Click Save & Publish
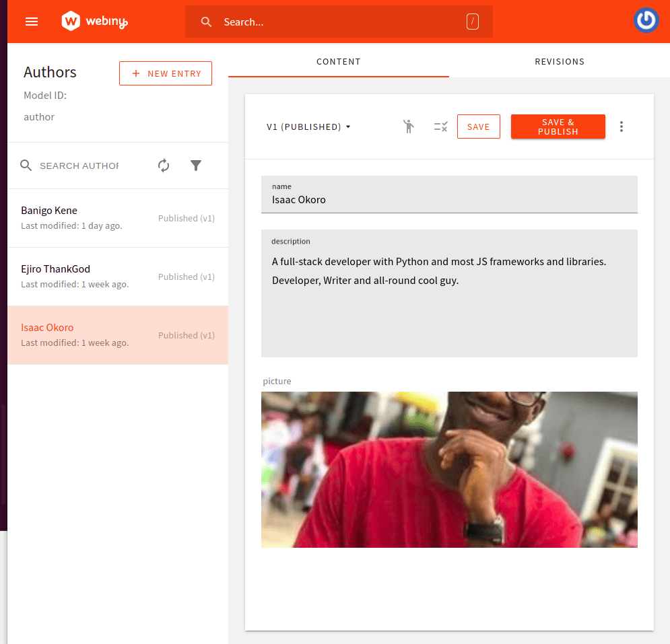The image size is (670, 644). pyautogui.click(x=558, y=127)
